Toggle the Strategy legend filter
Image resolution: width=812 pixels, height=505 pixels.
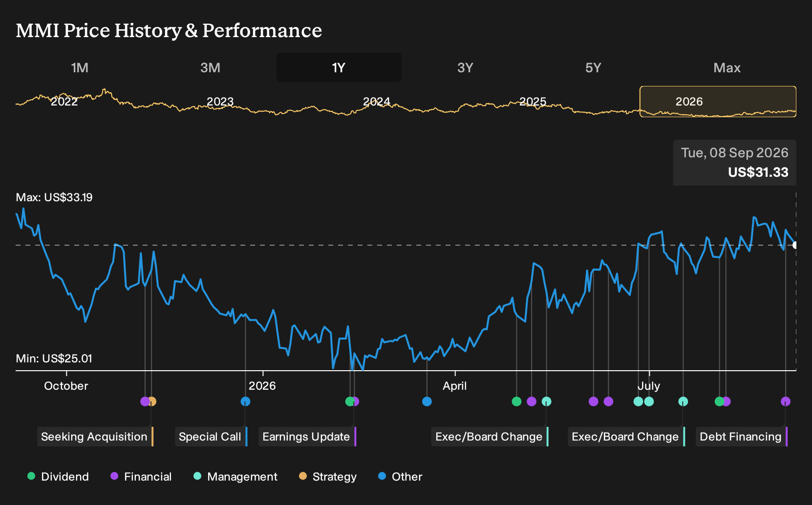point(328,477)
